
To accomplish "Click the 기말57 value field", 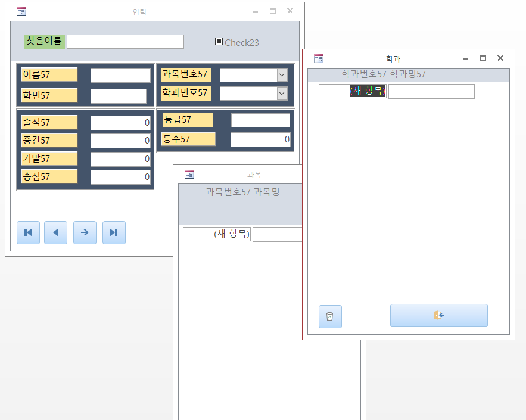I will click(120, 159).
